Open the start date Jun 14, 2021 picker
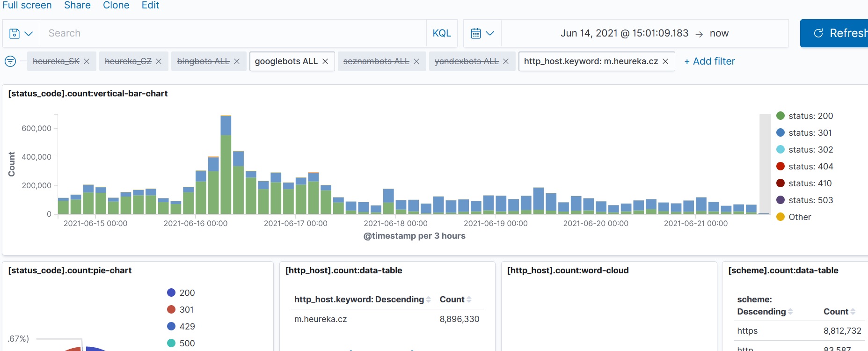This screenshot has height=351, width=868. (624, 33)
